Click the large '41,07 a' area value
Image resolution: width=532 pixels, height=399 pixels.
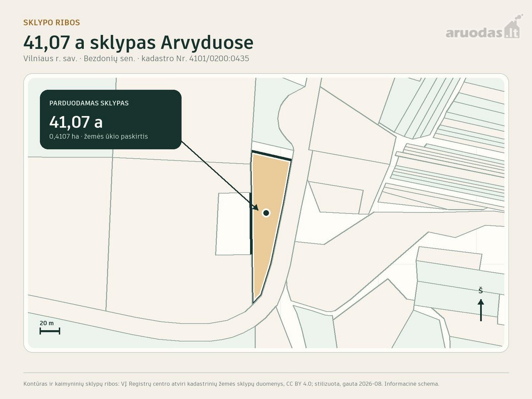pyautogui.click(x=76, y=121)
